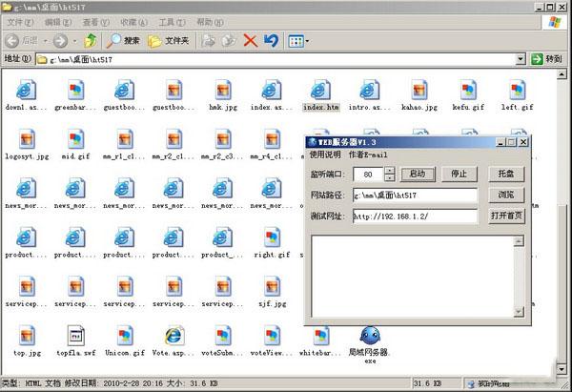The width and height of the screenshot is (572, 392).
Task: Click the 转到 go button
Action: point(546,59)
